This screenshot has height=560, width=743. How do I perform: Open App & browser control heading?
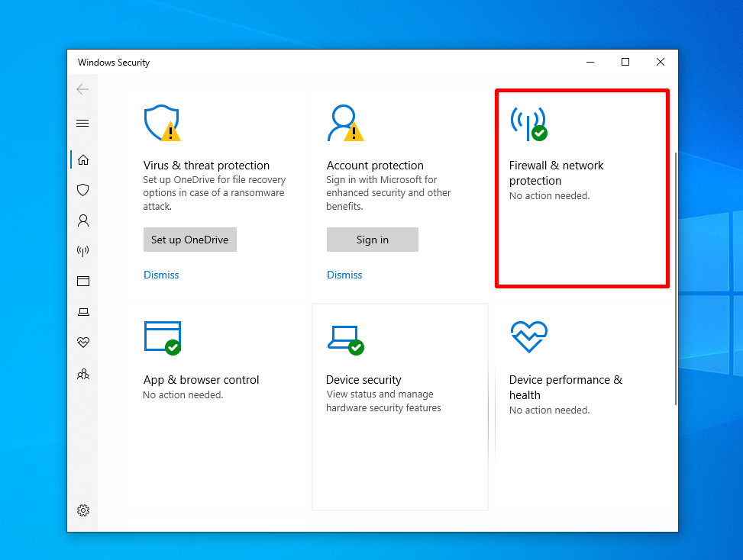point(201,380)
